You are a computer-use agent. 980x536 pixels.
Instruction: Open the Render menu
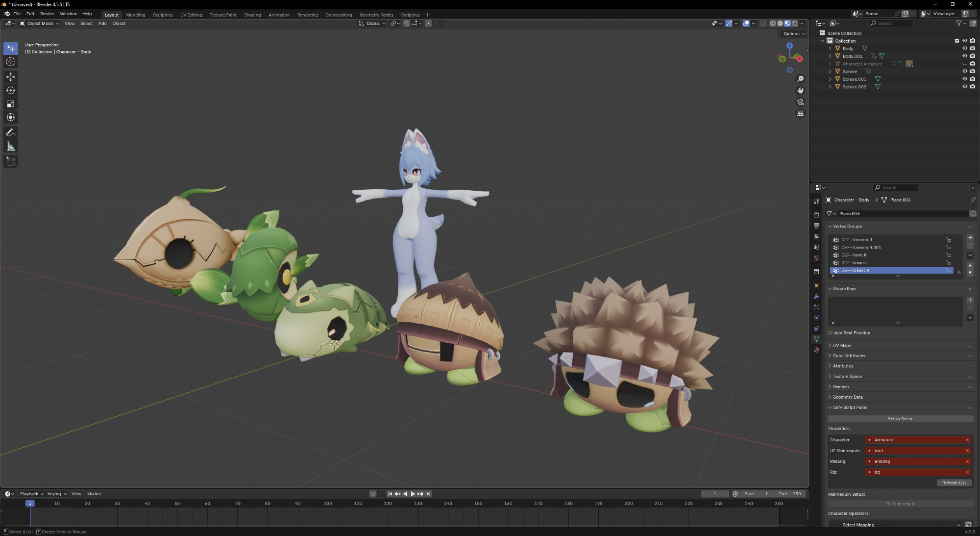tap(47, 14)
